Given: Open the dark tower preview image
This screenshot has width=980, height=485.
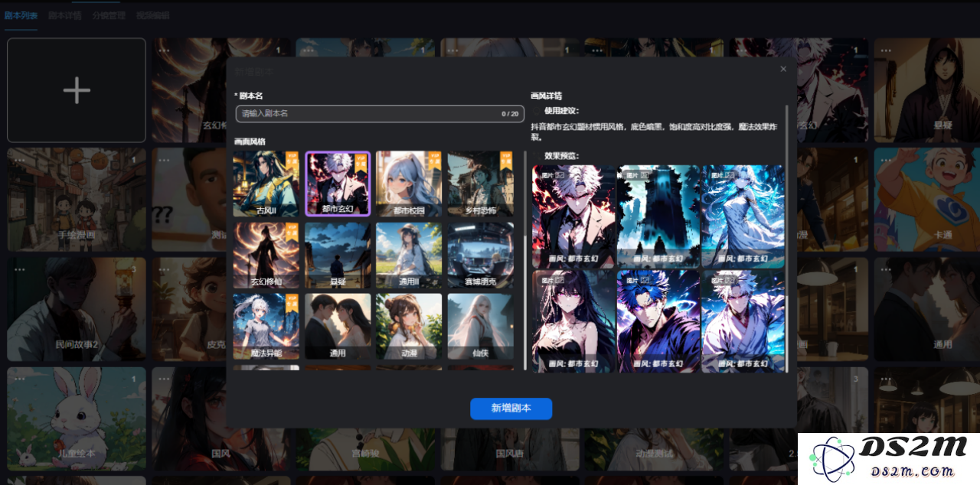Looking at the screenshot, I should click(658, 216).
